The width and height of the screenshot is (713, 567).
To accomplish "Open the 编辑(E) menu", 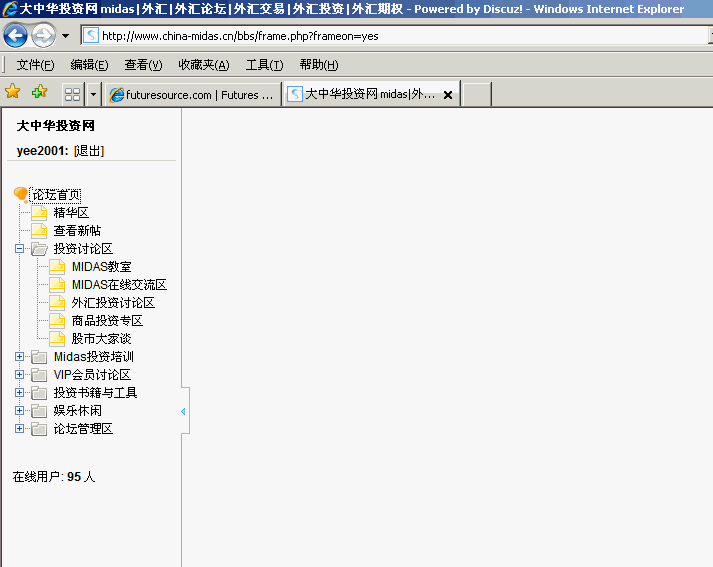I will click(89, 65).
